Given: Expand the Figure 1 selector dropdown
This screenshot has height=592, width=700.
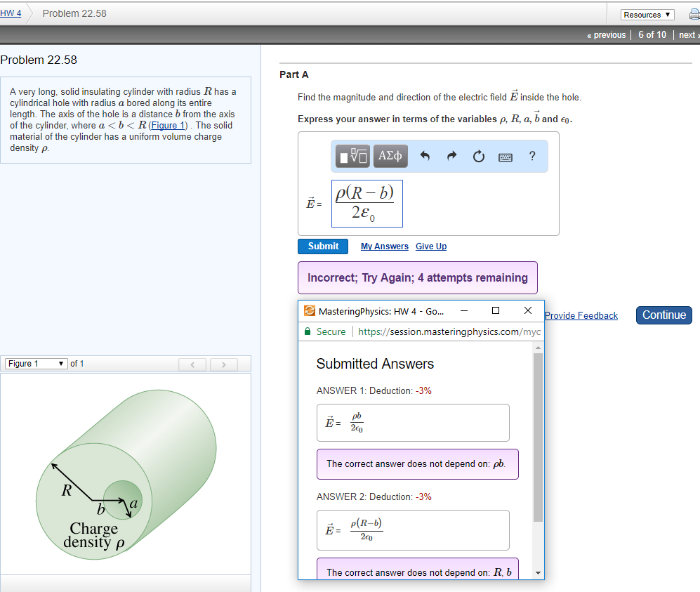Looking at the screenshot, I should [x=37, y=364].
